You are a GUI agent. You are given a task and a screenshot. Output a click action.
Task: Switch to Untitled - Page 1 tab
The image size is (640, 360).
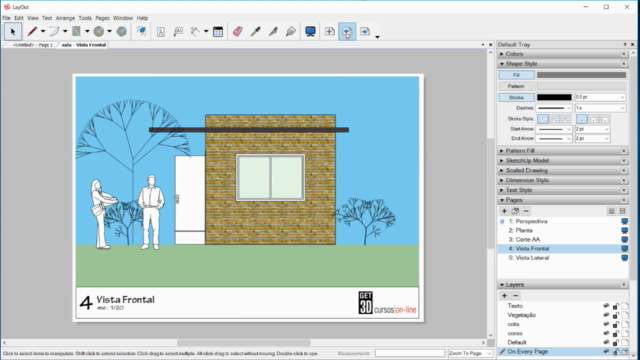point(33,45)
